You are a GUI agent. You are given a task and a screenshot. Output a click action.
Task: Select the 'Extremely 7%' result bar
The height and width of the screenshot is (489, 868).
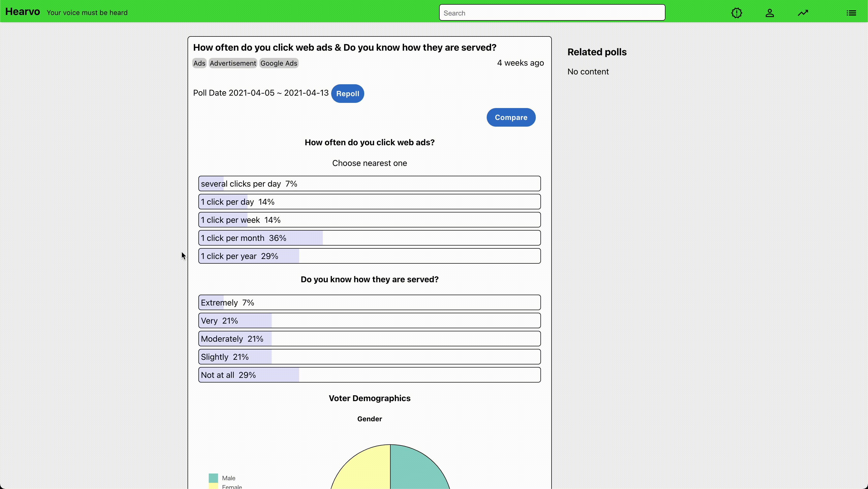[x=369, y=303]
